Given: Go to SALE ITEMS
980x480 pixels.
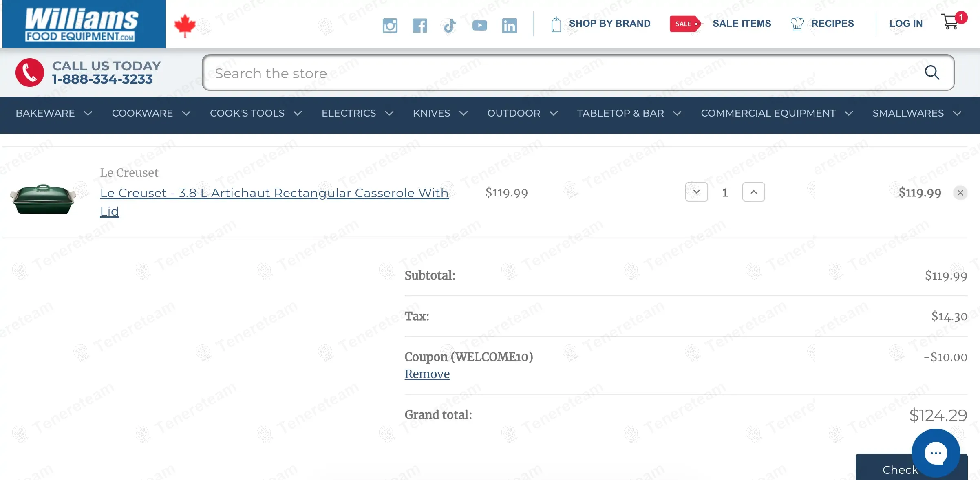Looking at the screenshot, I should tap(742, 24).
